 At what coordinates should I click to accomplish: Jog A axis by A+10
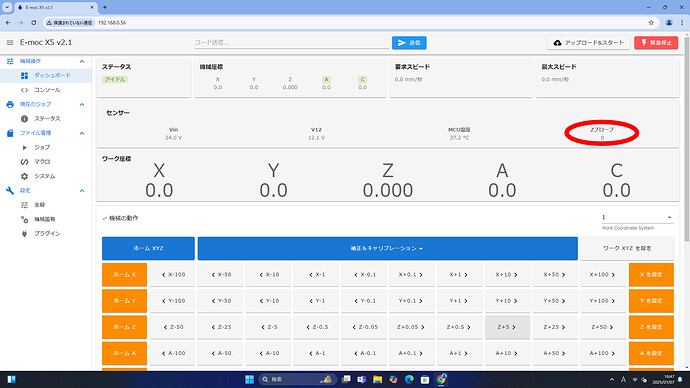(x=507, y=353)
